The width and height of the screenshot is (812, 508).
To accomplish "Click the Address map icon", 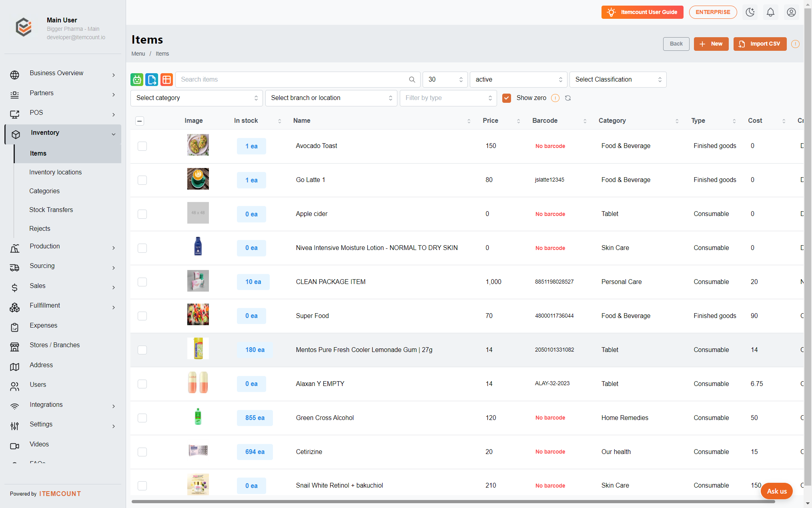I will 15,367.
